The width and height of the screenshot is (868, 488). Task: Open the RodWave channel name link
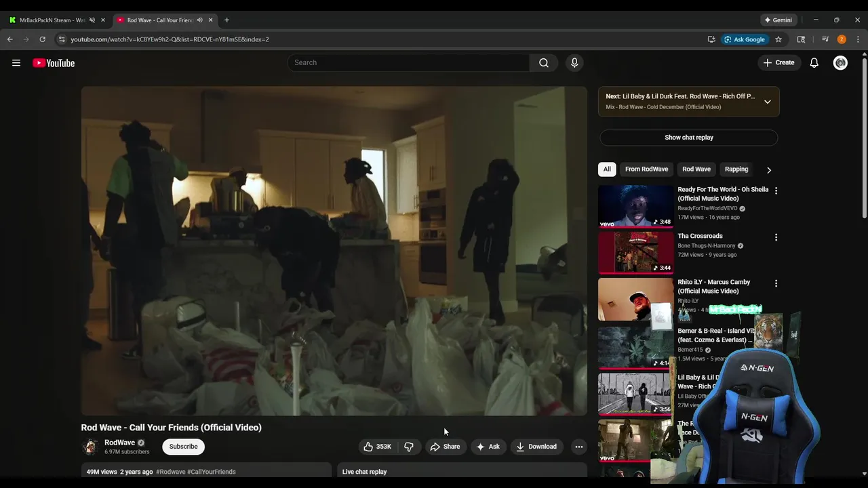point(119,443)
